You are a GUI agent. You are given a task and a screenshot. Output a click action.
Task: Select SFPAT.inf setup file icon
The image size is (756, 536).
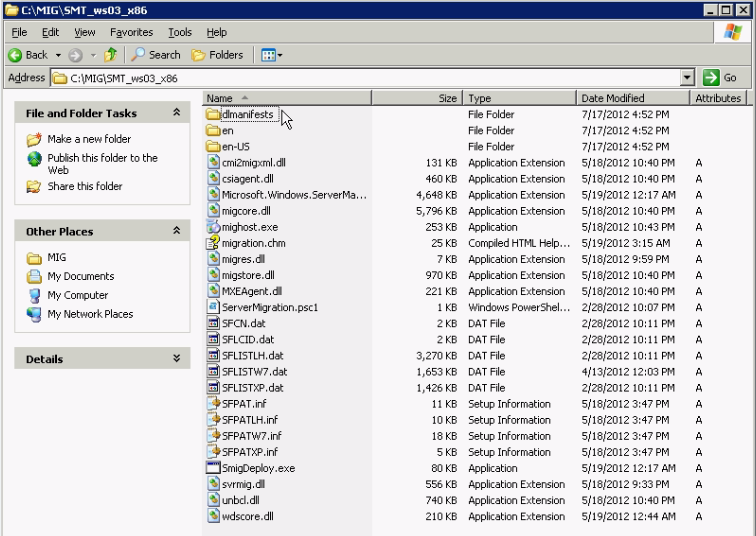(x=213, y=403)
